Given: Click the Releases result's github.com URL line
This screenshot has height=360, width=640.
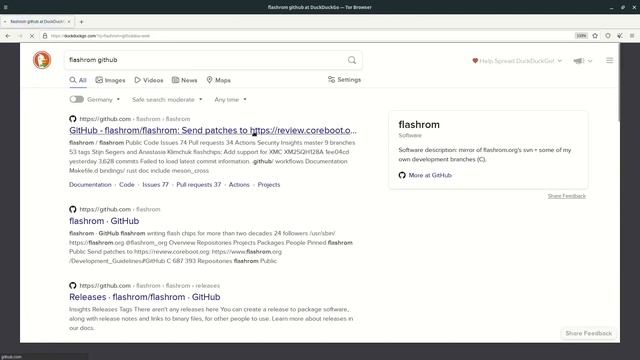Looking at the screenshot, I should 149,285.
